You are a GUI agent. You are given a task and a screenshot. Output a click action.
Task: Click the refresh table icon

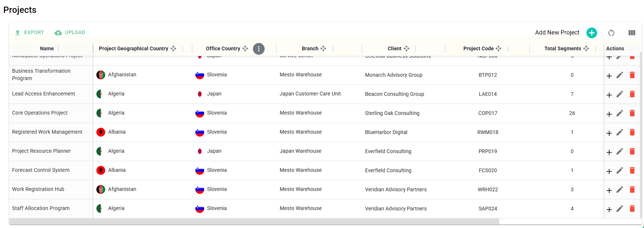(x=611, y=33)
